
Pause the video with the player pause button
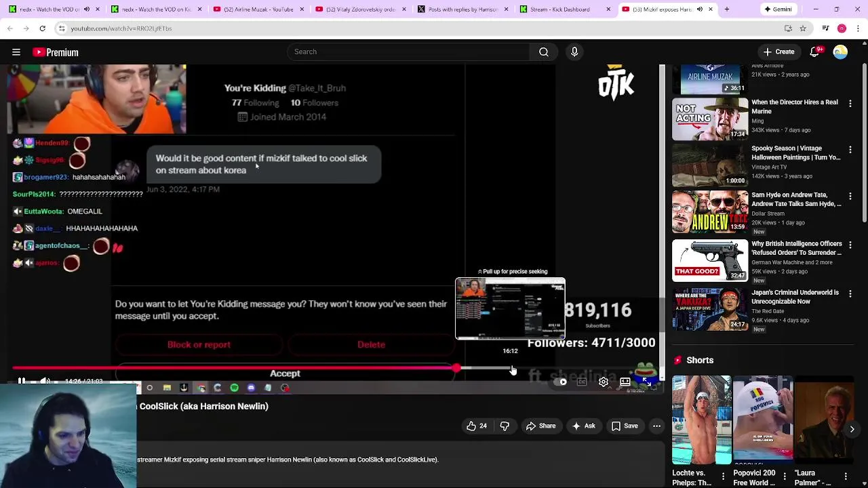coord(22,382)
